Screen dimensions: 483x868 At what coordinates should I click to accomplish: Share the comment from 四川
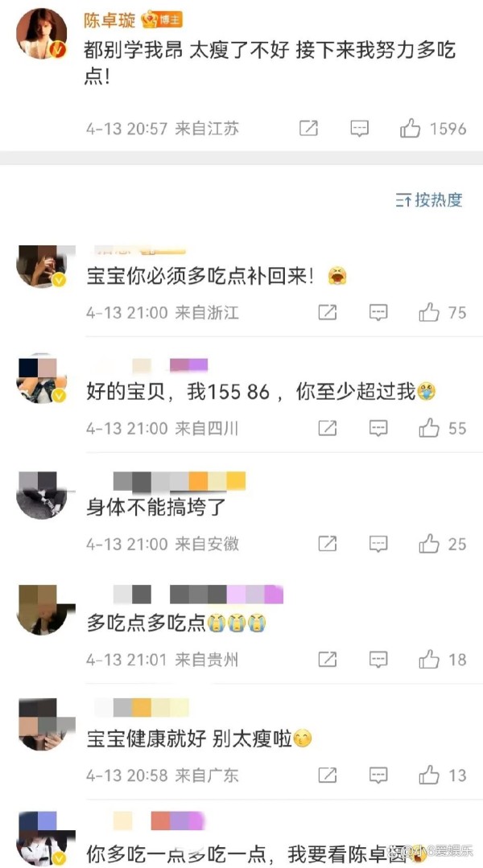point(328,429)
